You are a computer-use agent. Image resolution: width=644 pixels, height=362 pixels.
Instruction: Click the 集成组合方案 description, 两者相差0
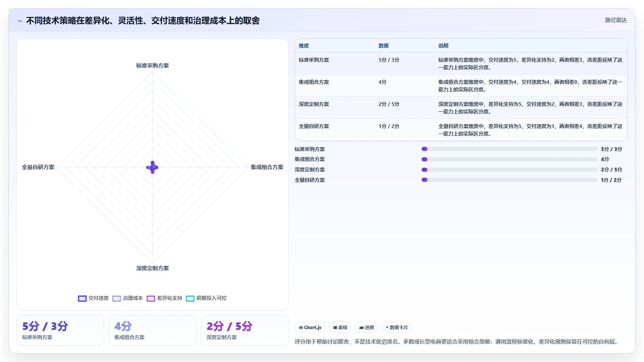[530, 86]
